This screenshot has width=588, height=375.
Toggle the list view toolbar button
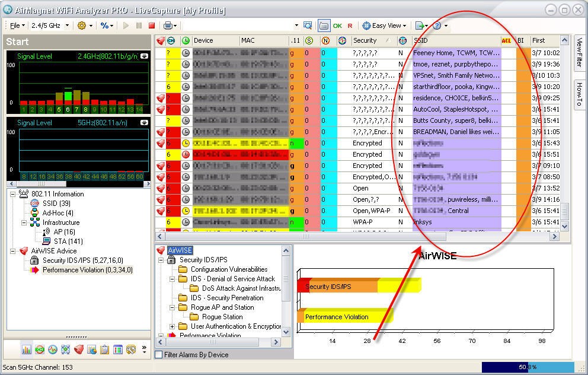tap(324, 26)
